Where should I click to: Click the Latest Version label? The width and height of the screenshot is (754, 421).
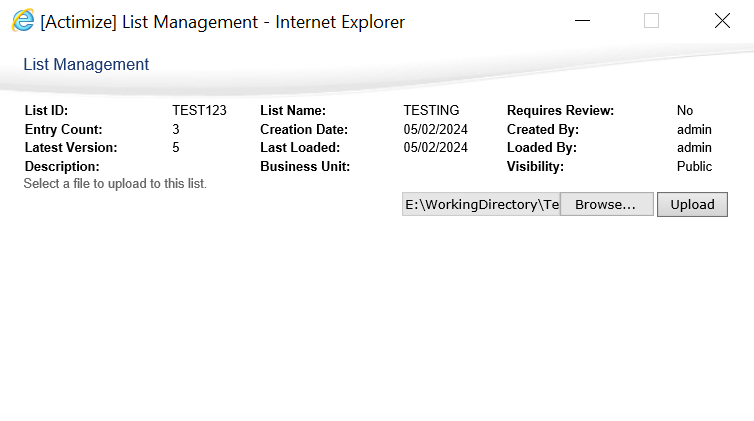tap(71, 148)
